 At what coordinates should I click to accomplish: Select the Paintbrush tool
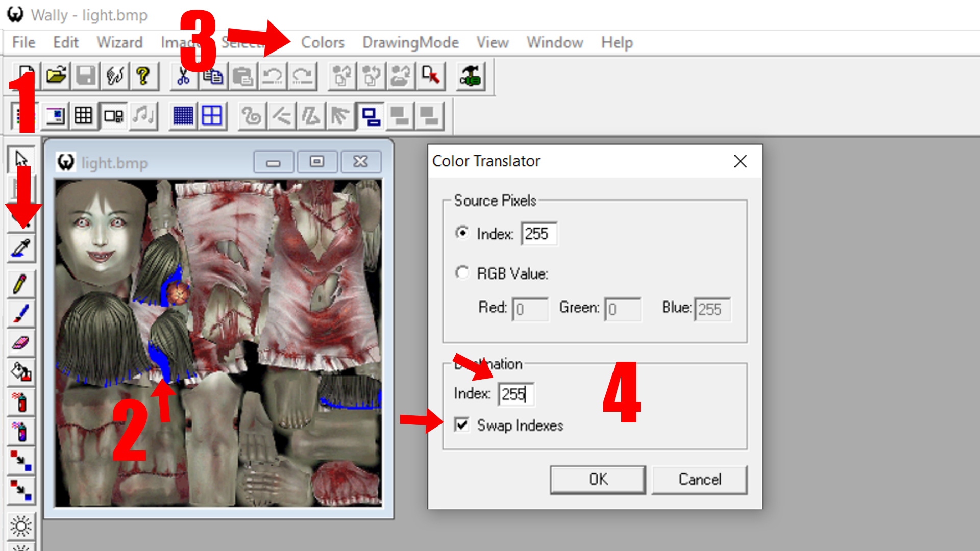21,313
